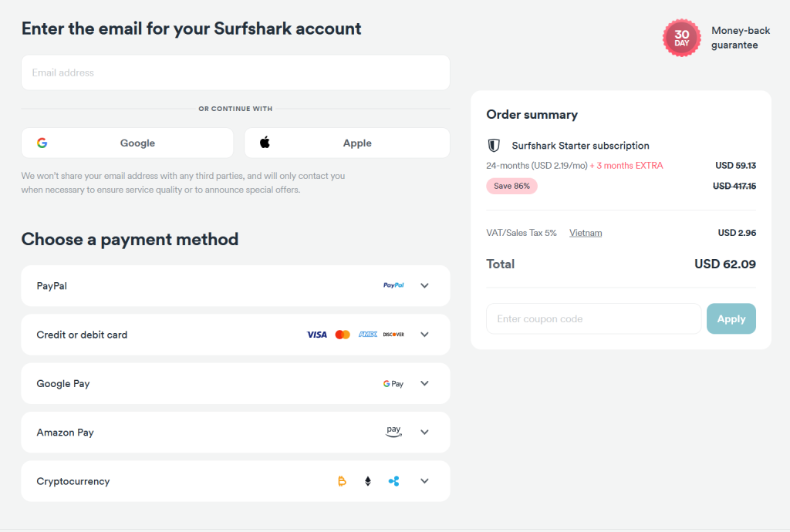Open the Vietnam tax location link
790x532 pixels.
pyautogui.click(x=585, y=232)
